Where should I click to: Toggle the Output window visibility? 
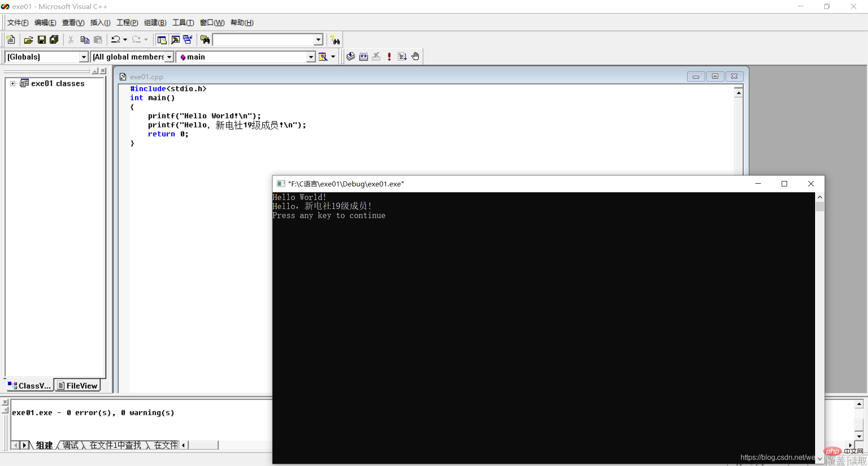[x=175, y=39]
